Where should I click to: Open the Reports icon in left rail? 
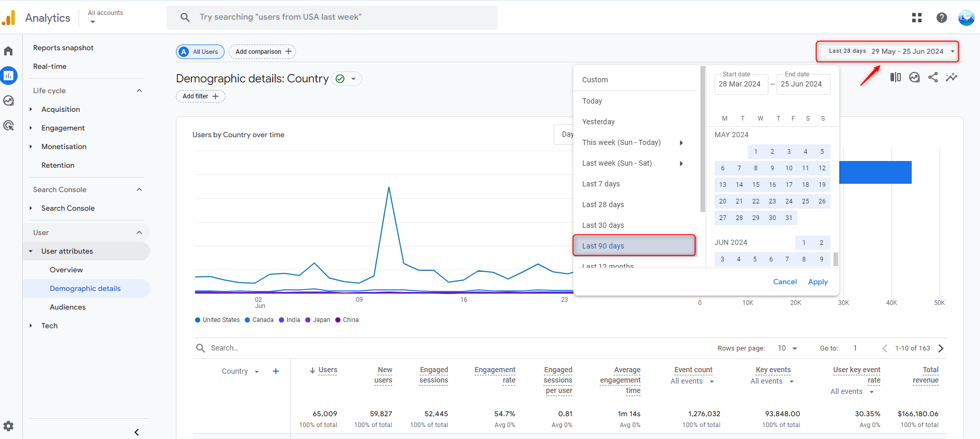(8, 76)
